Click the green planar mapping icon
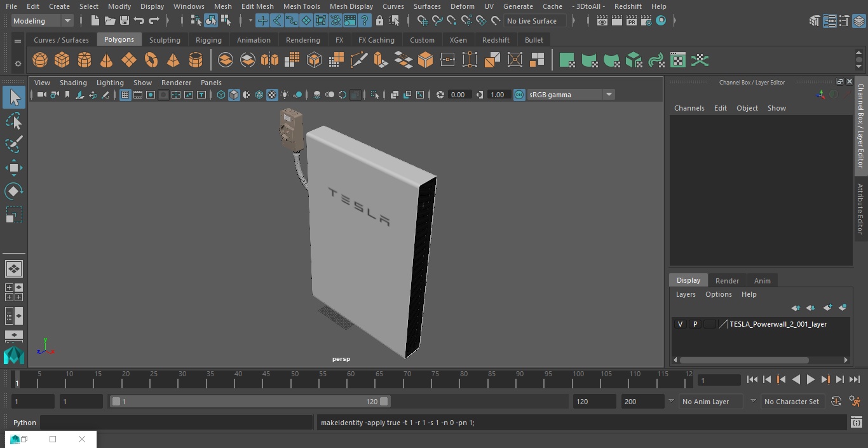This screenshot has width=868, height=448. (567, 60)
